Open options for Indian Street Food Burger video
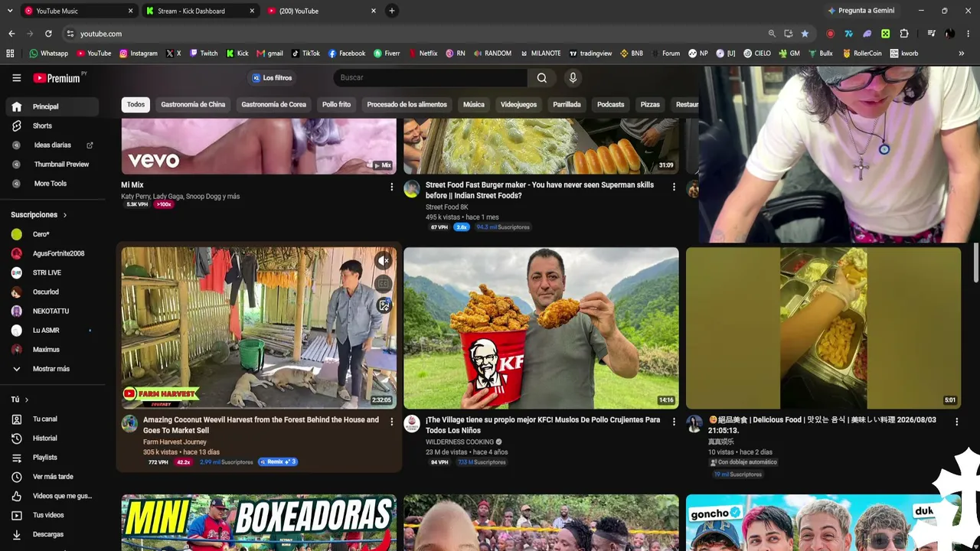980x551 pixels. (x=674, y=187)
